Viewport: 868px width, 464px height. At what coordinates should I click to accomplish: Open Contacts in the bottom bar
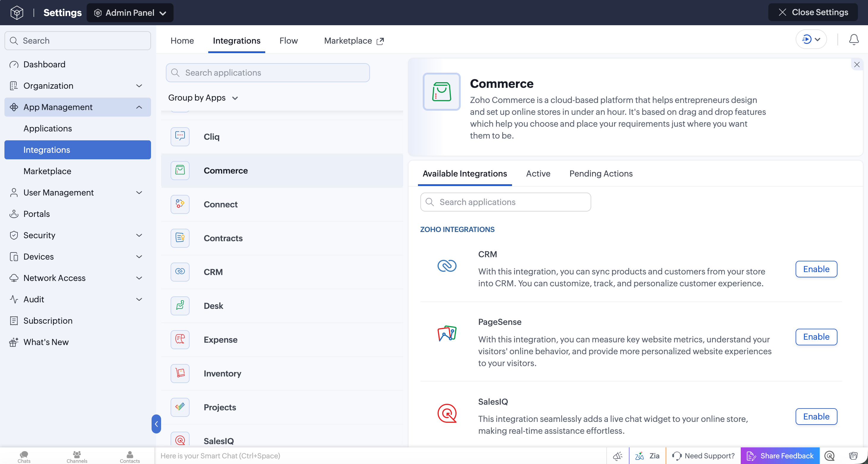(130, 457)
